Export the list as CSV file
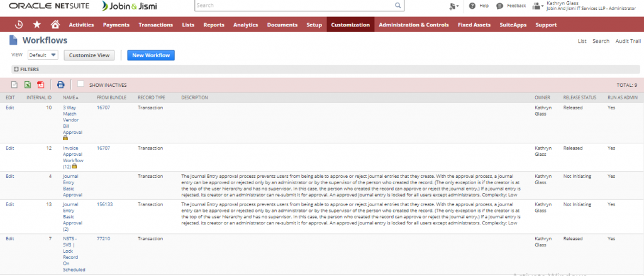Screen dimensions: 644x276 click(x=14, y=84)
